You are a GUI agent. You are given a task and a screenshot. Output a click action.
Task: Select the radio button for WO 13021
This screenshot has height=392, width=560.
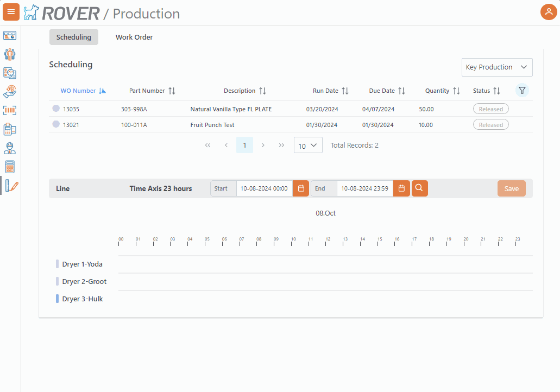tap(56, 124)
